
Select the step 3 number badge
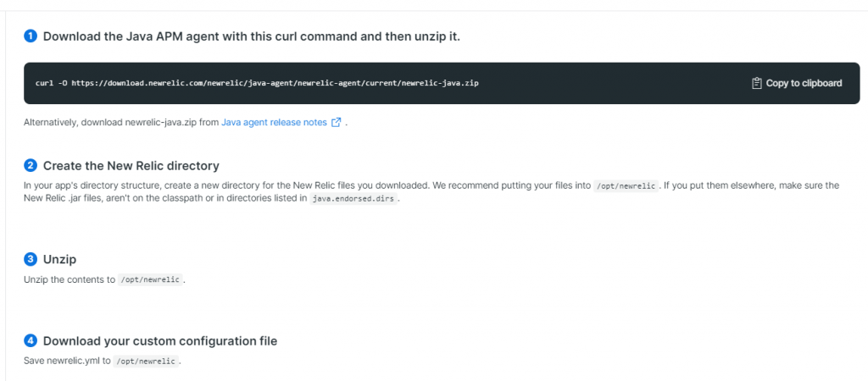[x=31, y=259]
